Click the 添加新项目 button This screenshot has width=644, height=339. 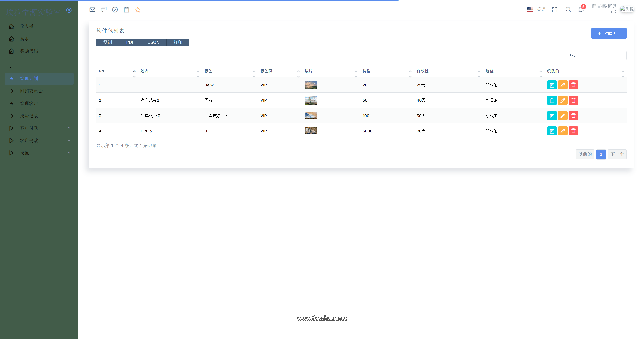(x=609, y=33)
